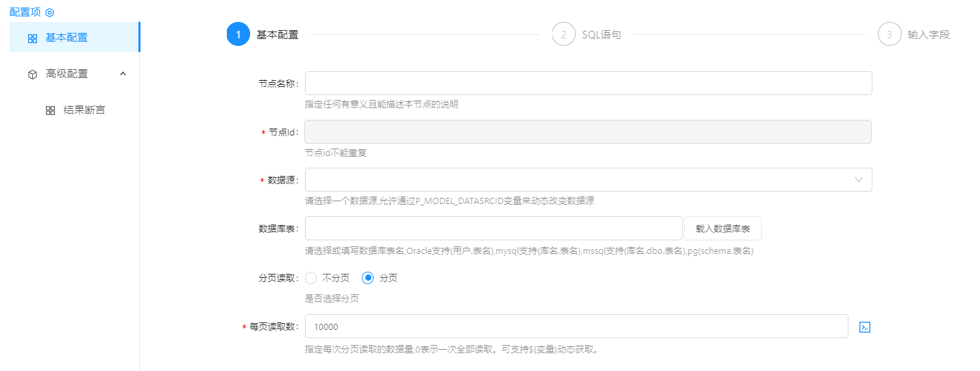Click step 2 circle icon for SQL语句
980x371 pixels.
(563, 34)
